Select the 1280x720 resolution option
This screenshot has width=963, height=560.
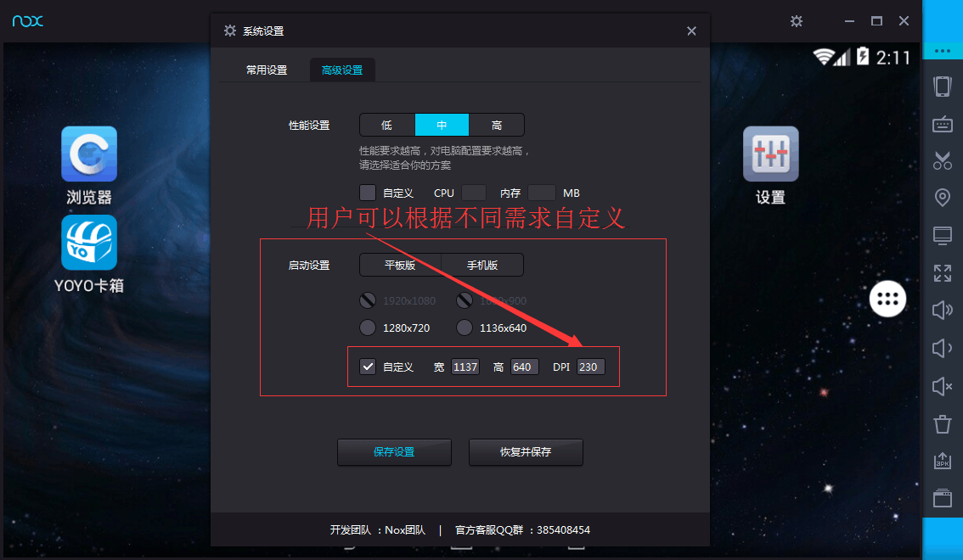click(x=367, y=328)
